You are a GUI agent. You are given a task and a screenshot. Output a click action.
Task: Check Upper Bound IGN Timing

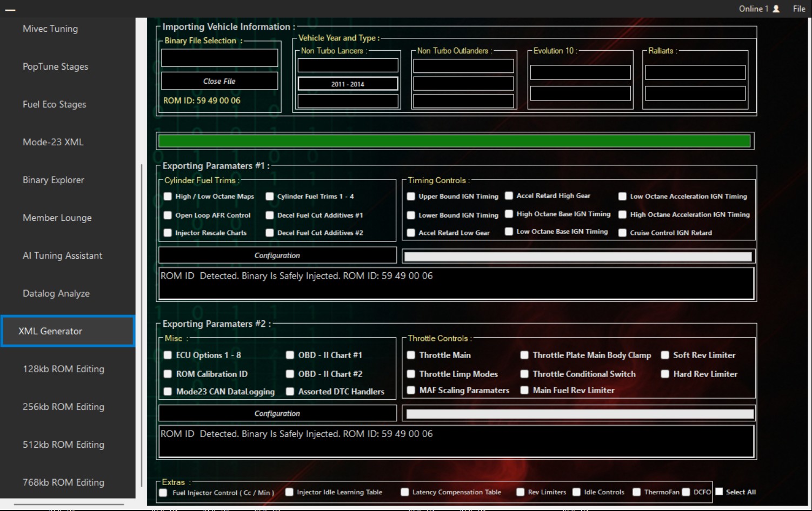[411, 196]
